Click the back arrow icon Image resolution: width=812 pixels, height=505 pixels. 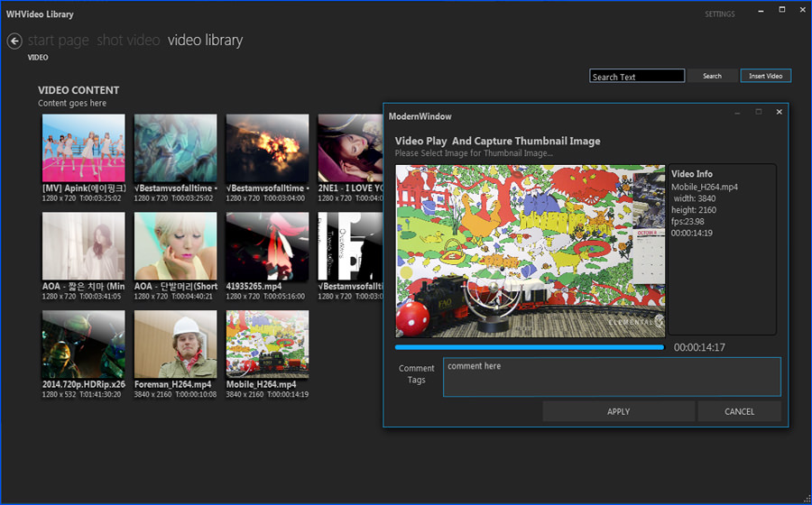pyautogui.click(x=14, y=41)
